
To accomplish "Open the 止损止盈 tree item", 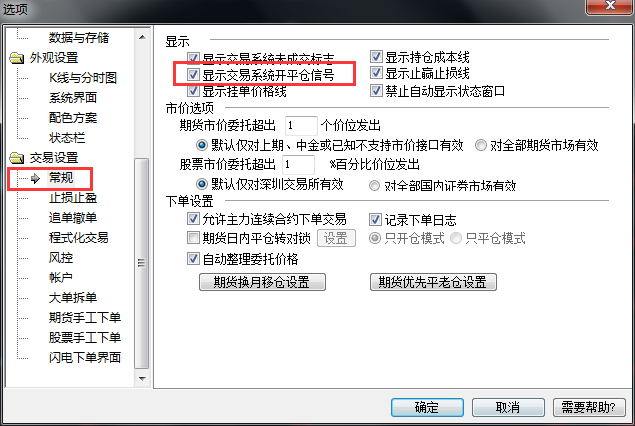I will point(73,198).
